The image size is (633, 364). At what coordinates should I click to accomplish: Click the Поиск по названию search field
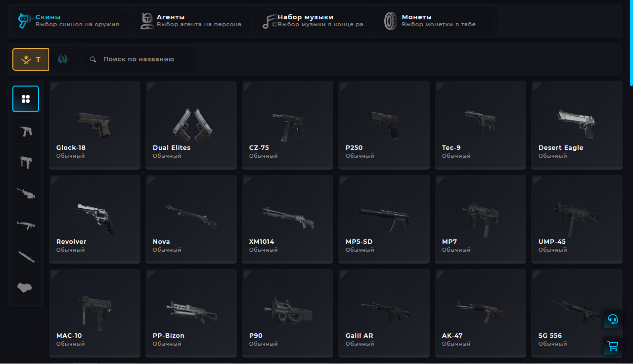138,59
